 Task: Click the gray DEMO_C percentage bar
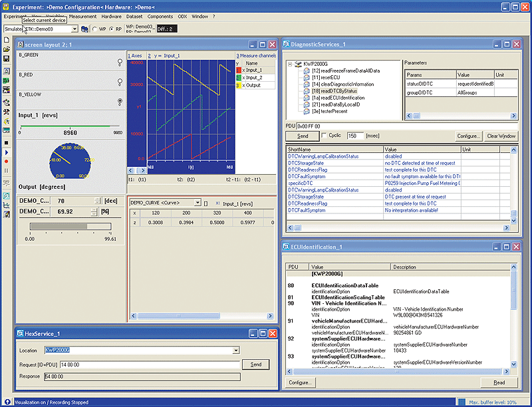click(x=70, y=226)
